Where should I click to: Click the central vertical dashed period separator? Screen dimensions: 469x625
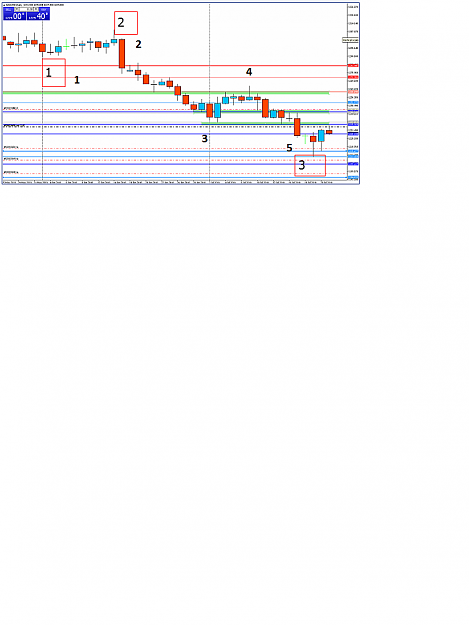click(210, 92)
